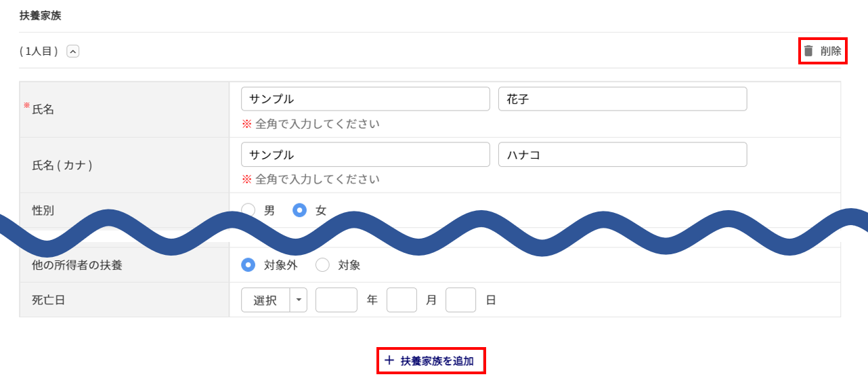Choose 対象外 for 他の所得者の扶養
Viewport: 868px width, 381px height.
248,265
